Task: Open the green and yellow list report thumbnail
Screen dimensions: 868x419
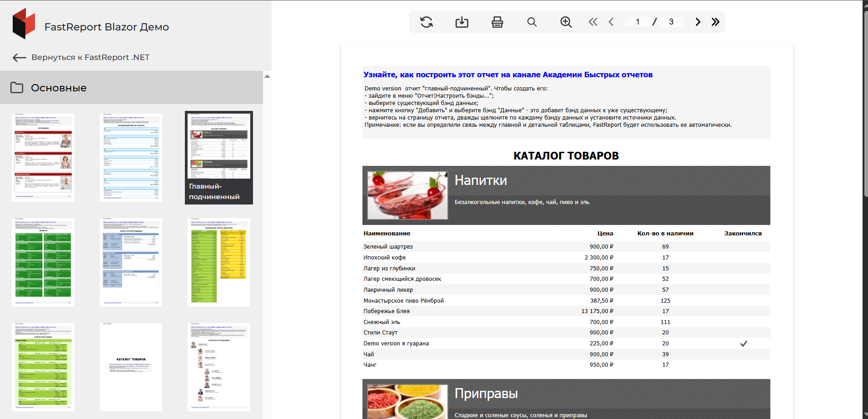Action: 218,262
